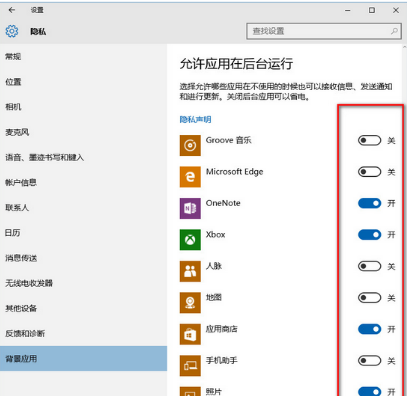Screen dimensions: 407x396
Task: Go to 消息传送 category
Action: pyautogui.click(x=83, y=258)
